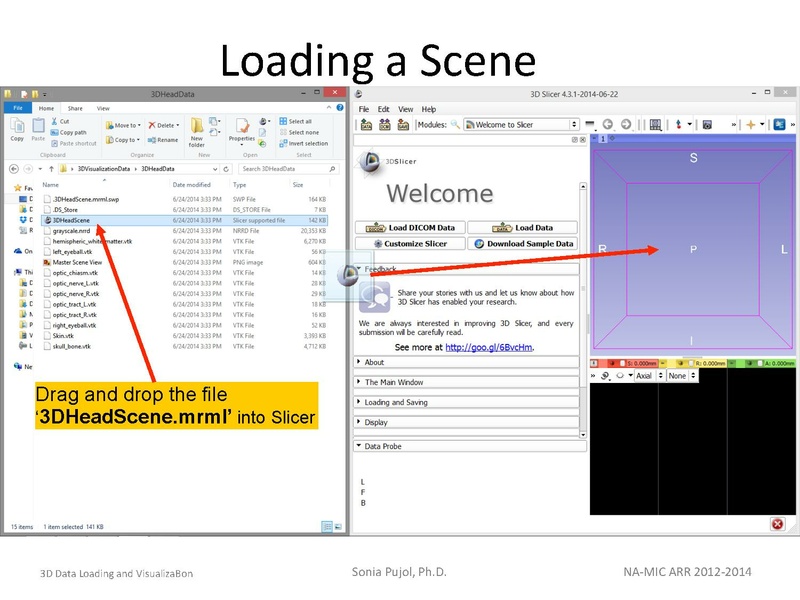This screenshot has height=600, width=800.
Task: Click Explorer back navigation arrow
Action: tap(14, 169)
